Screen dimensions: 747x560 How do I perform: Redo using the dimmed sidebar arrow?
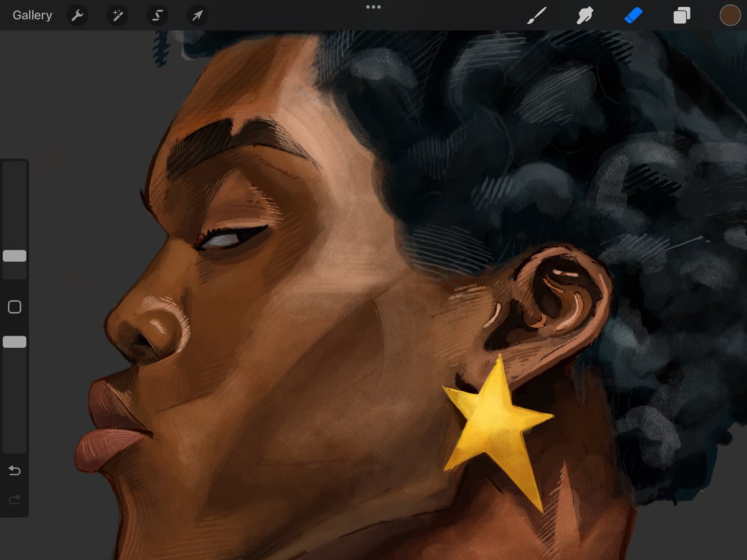point(14,499)
